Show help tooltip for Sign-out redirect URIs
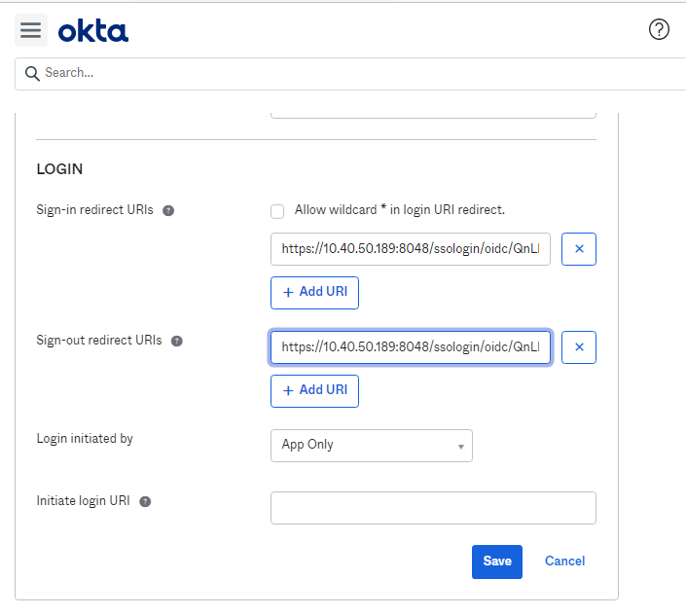The width and height of the screenshot is (686, 616). tap(177, 342)
